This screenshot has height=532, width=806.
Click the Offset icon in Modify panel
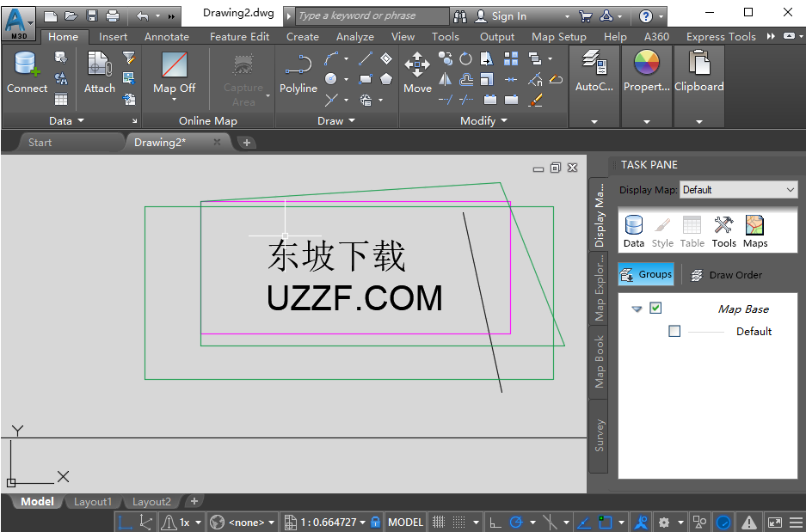tap(466, 79)
